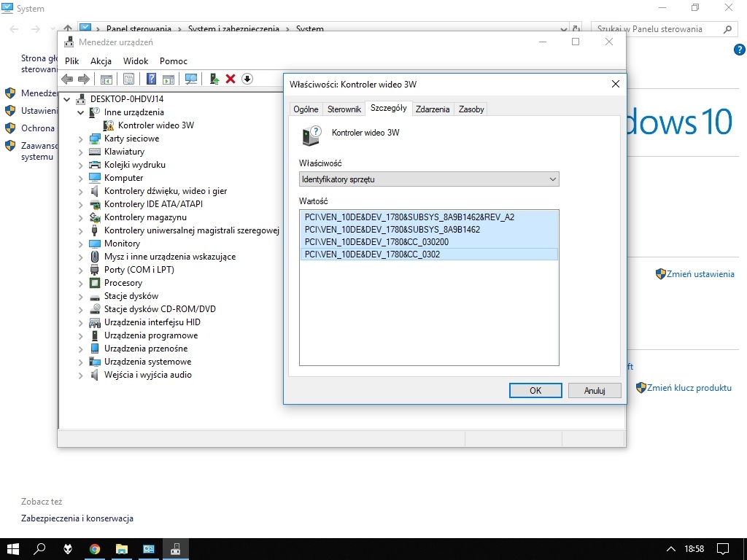The height and width of the screenshot is (560, 747).
Task: Click the red X uninstall device icon
Action: 231,79
